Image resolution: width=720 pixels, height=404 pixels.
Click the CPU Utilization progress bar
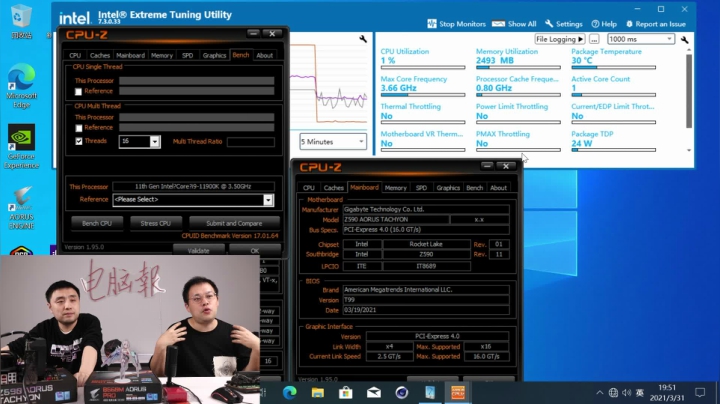(x=423, y=67)
